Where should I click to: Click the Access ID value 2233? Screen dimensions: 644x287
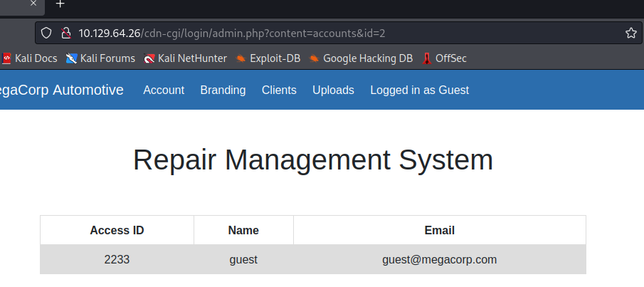pyautogui.click(x=117, y=259)
